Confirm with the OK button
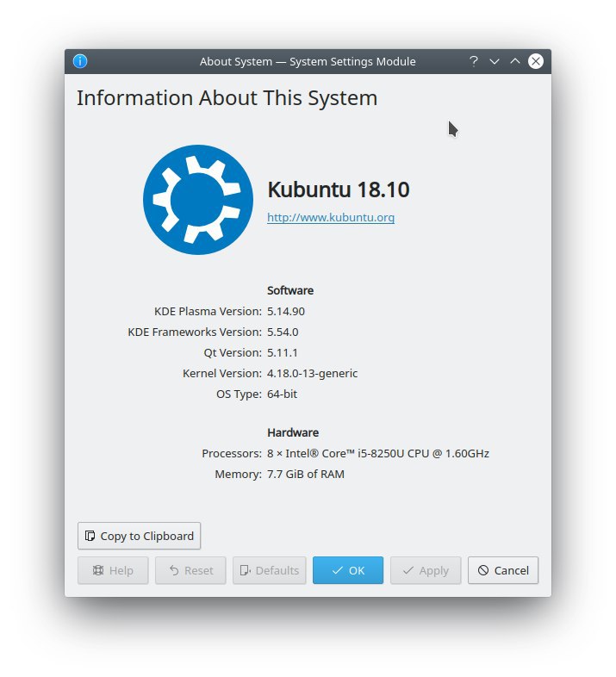Image resolution: width=616 pixels, height=677 pixels. (x=348, y=570)
